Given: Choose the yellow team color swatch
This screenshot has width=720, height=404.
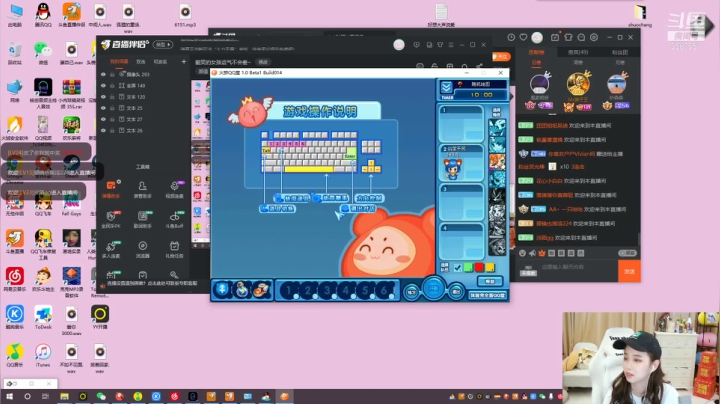Looking at the screenshot, I should click(490, 268).
